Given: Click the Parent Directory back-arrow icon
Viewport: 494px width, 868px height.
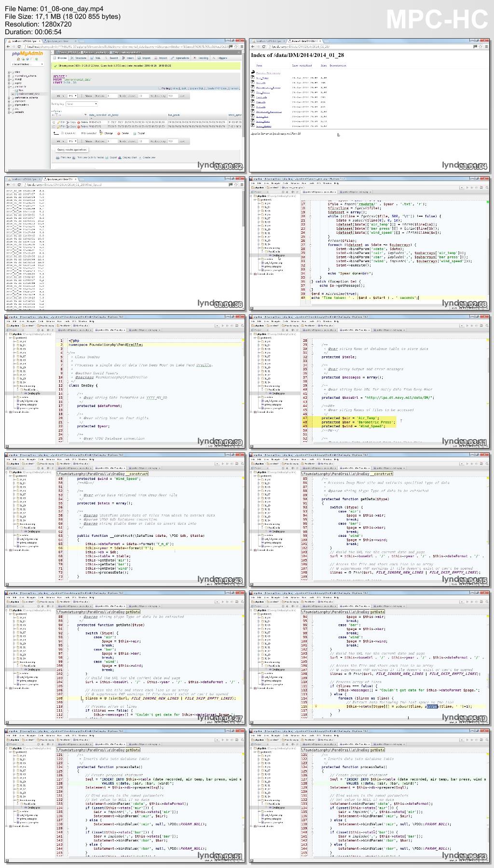Looking at the screenshot, I should click(253, 72).
